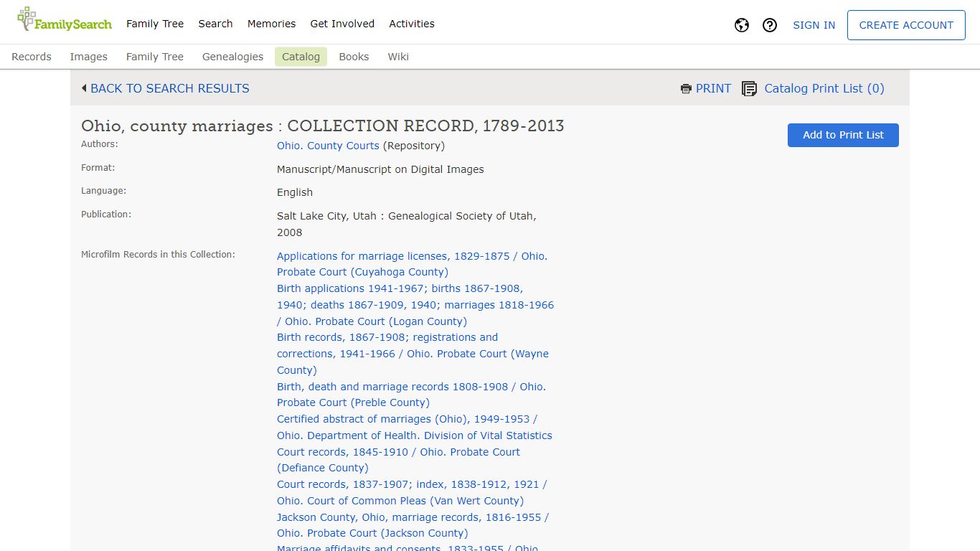This screenshot has width=980, height=551.
Task: Switch to the Records tab
Action: pyautogui.click(x=32, y=57)
